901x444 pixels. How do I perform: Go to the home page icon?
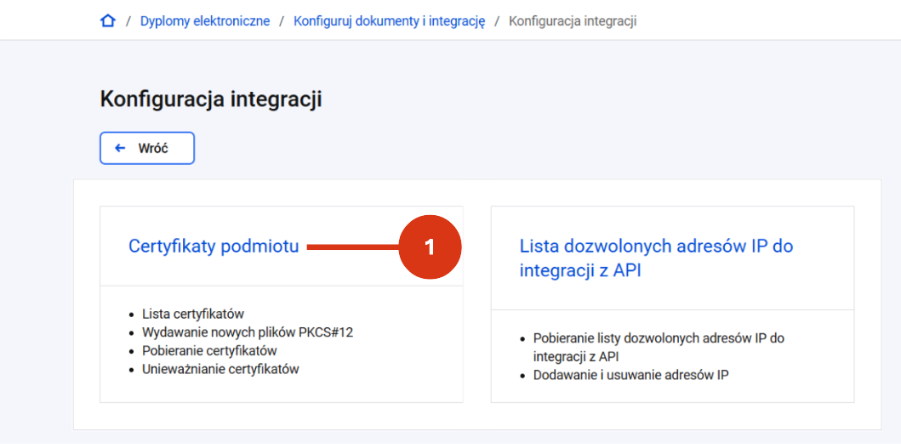click(107, 22)
